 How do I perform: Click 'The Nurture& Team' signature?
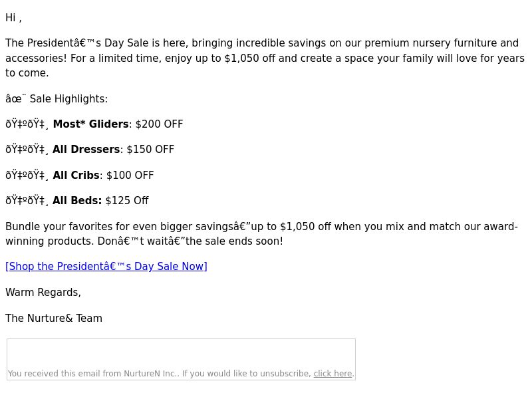[54, 319]
